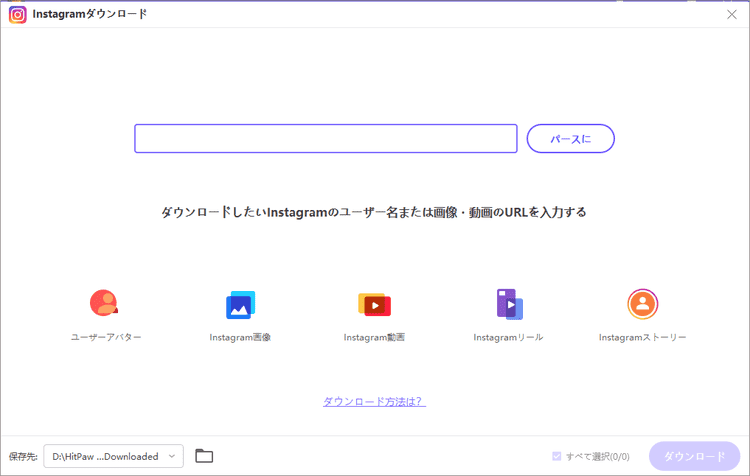This screenshot has width=750, height=476.
Task: Click the purple ダウンロード button
Action: point(695,456)
